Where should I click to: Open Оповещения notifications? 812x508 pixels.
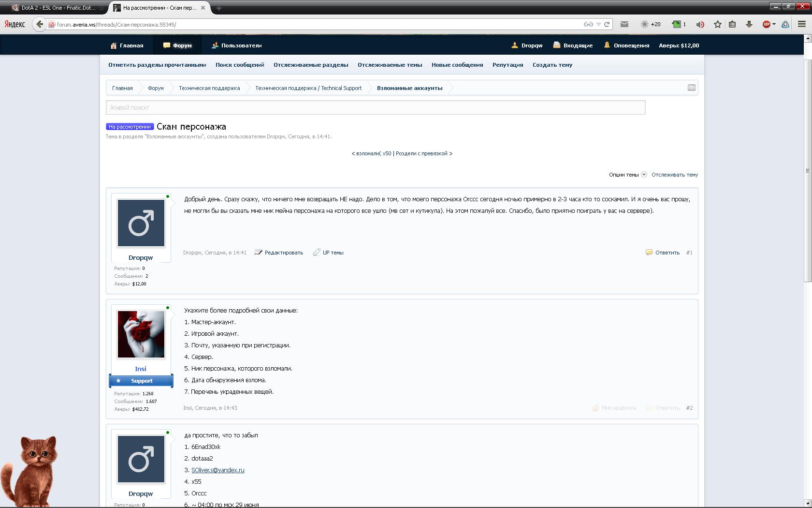[x=626, y=45]
